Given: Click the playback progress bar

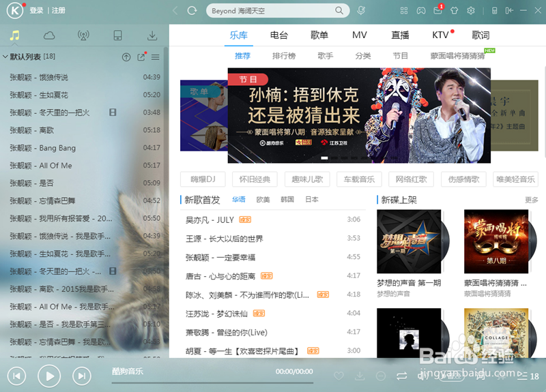Looking at the screenshot, I should click(212, 382).
